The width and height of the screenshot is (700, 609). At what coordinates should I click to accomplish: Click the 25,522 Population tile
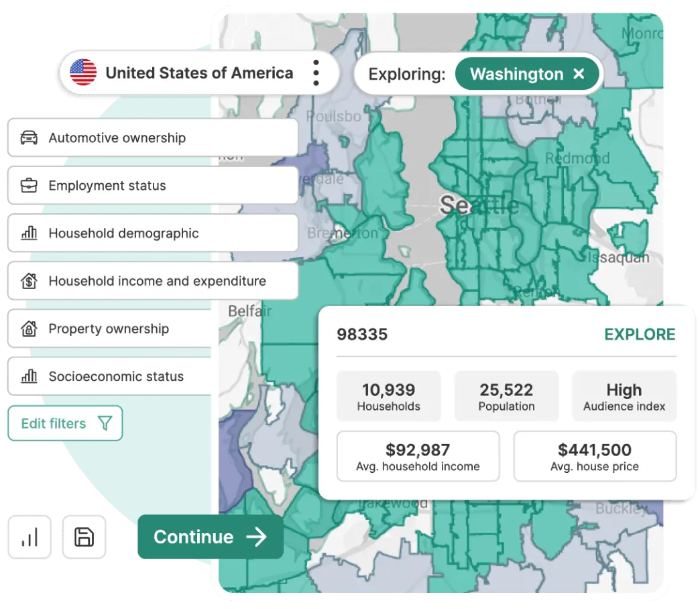tap(507, 396)
